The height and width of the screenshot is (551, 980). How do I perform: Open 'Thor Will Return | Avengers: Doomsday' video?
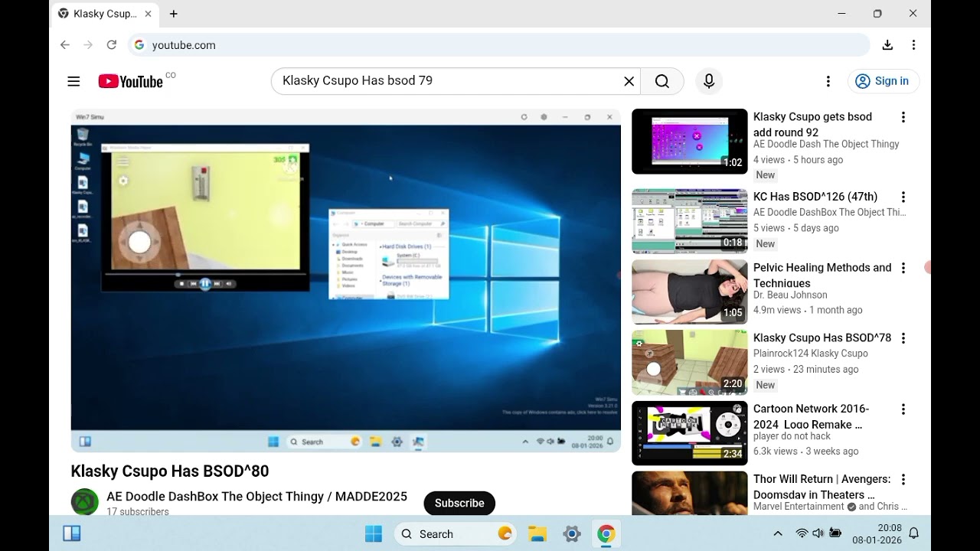[x=822, y=486]
